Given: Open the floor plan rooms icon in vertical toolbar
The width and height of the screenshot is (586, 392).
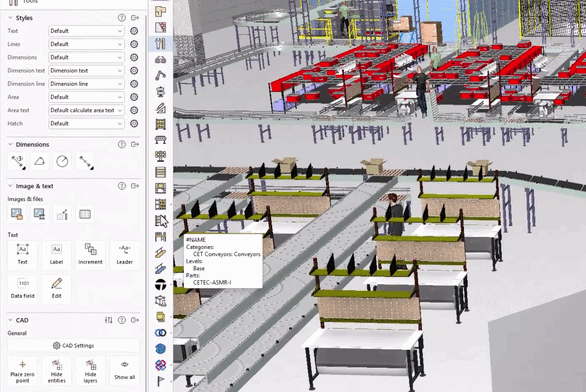Looking at the screenshot, I should (x=160, y=12).
